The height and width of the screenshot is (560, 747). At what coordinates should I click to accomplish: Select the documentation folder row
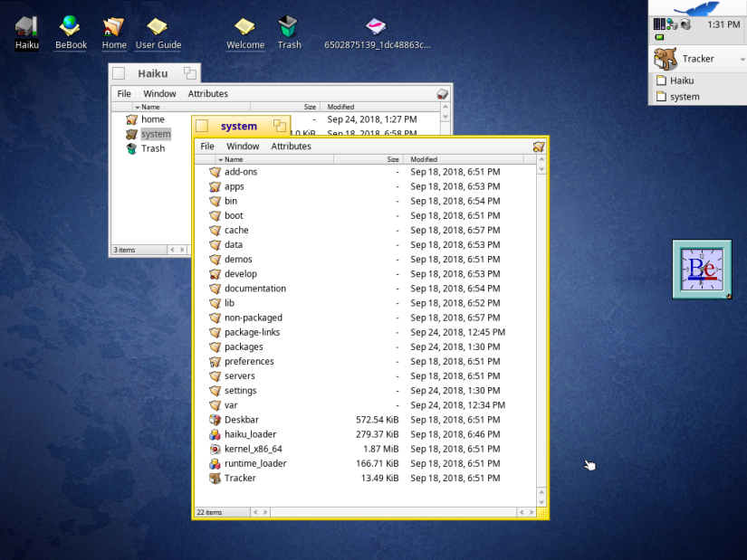coord(366,289)
